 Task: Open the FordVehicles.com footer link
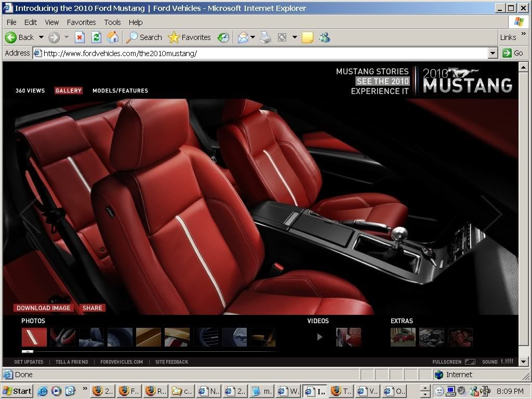click(x=122, y=362)
